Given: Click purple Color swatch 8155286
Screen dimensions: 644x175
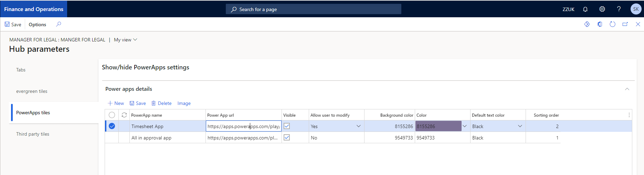Looking at the screenshot, I should [438, 126].
